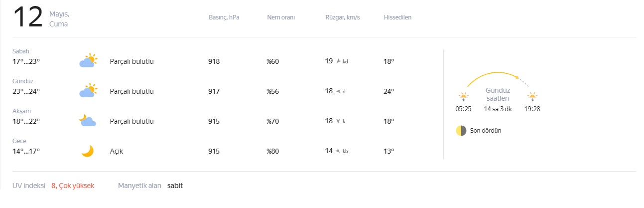644x208 pixels.
Task: Click the morning partly cloudy weather icon
Action: (88, 61)
